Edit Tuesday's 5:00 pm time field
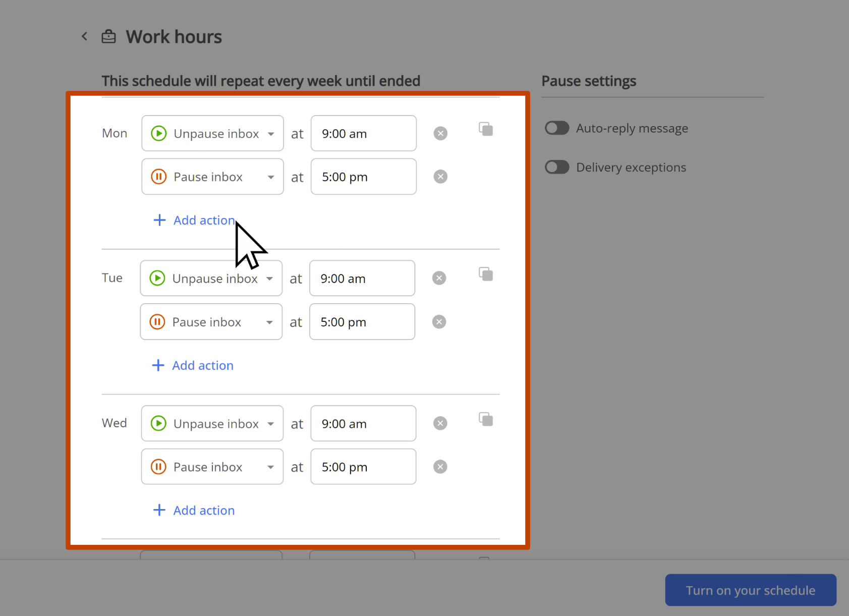The width and height of the screenshot is (849, 616). click(362, 322)
